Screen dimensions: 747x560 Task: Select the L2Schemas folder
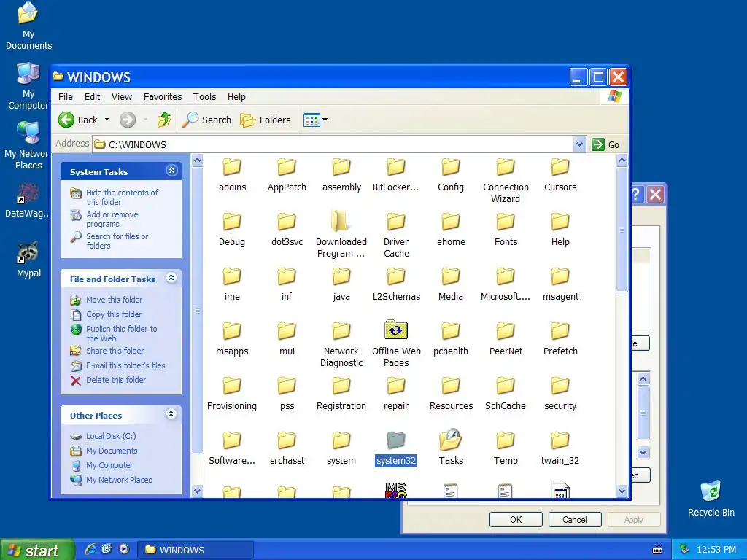click(x=396, y=284)
